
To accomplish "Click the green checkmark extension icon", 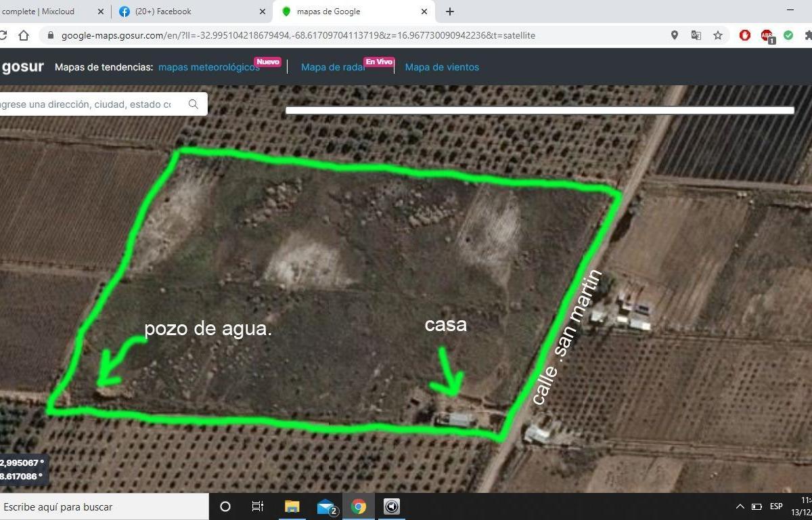I will coord(788,35).
